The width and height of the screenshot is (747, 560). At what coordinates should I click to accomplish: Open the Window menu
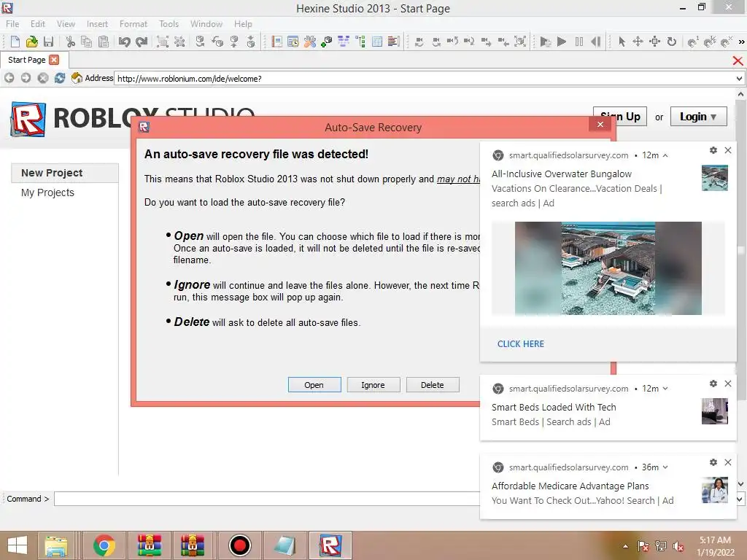click(x=206, y=24)
